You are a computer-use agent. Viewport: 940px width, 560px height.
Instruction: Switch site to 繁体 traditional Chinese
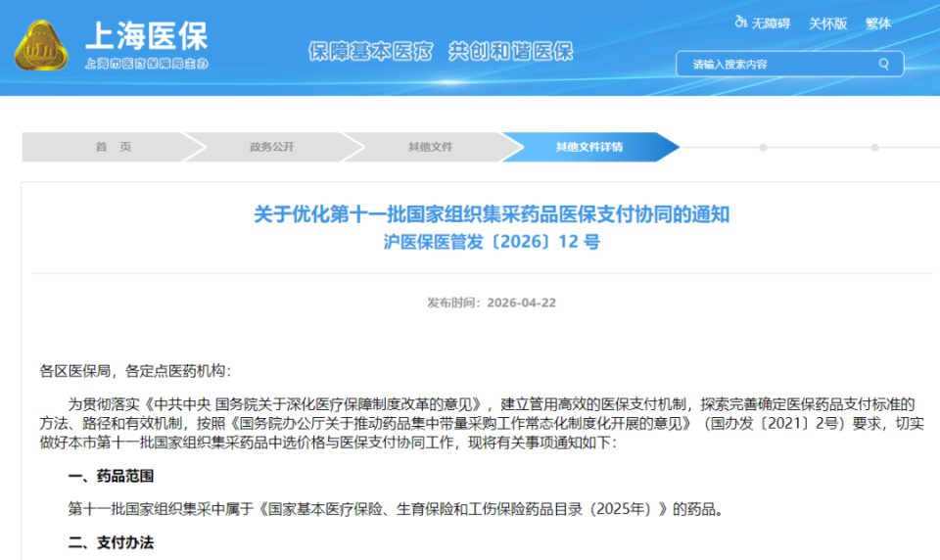(x=878, y=23)
